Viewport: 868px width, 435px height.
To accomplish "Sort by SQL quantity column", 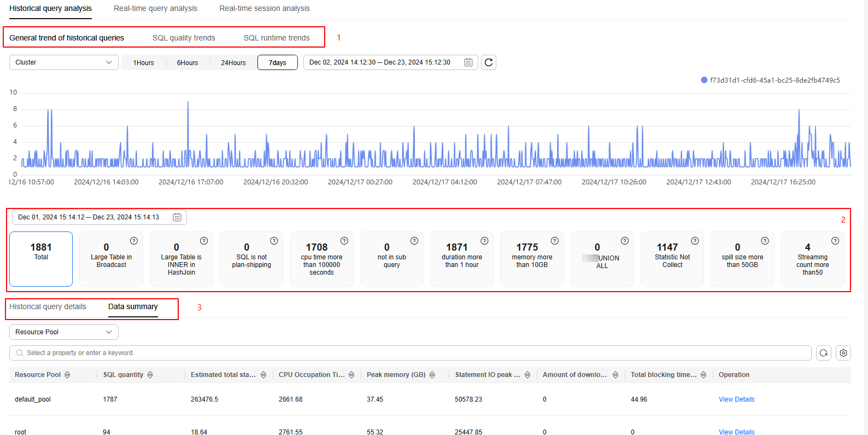I will [150, 375].
